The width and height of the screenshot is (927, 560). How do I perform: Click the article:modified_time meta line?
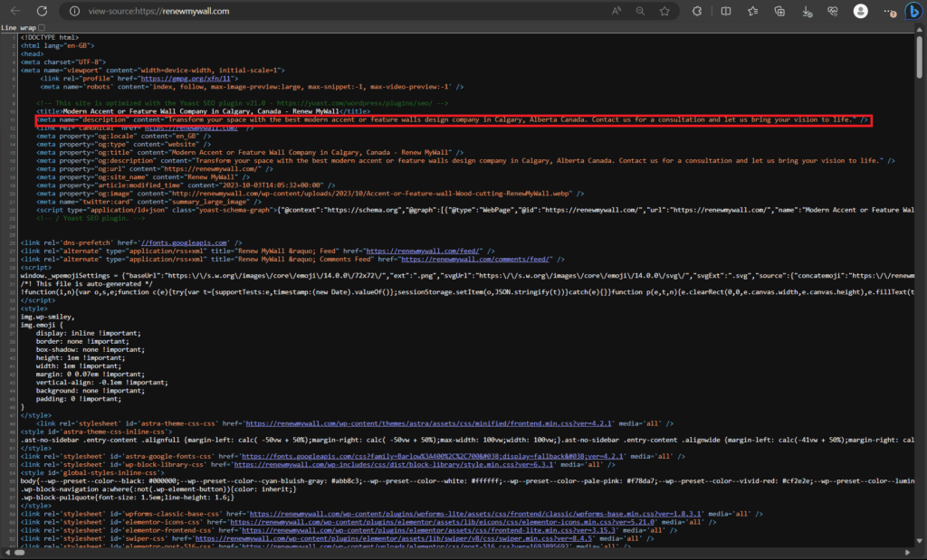point(186,185)
